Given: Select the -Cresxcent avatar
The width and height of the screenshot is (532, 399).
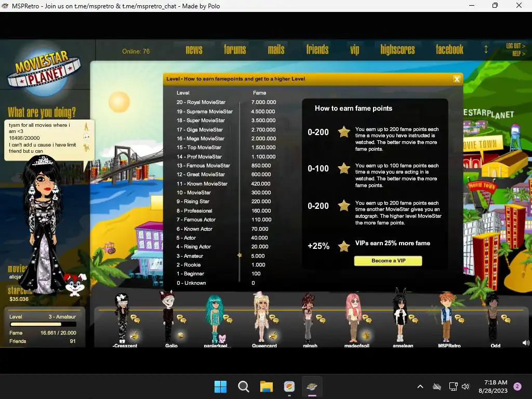Looking at the screenshot, I should [x=122, y=318].
